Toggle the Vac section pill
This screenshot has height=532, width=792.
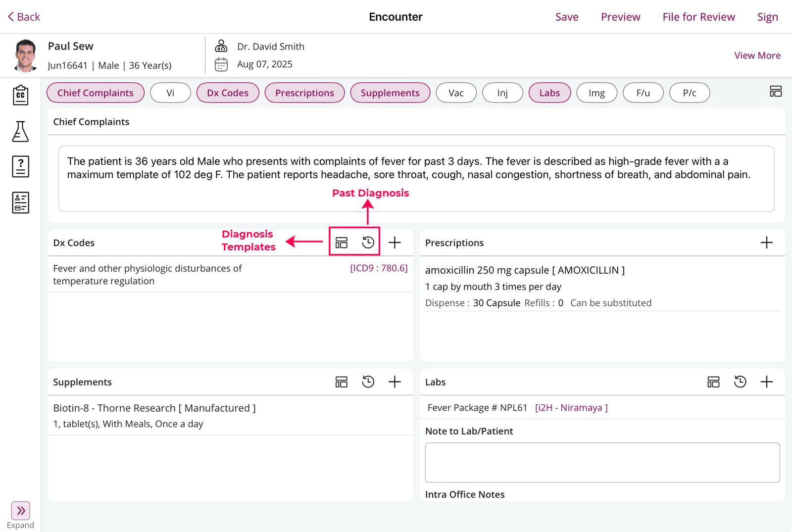point(456,93)
